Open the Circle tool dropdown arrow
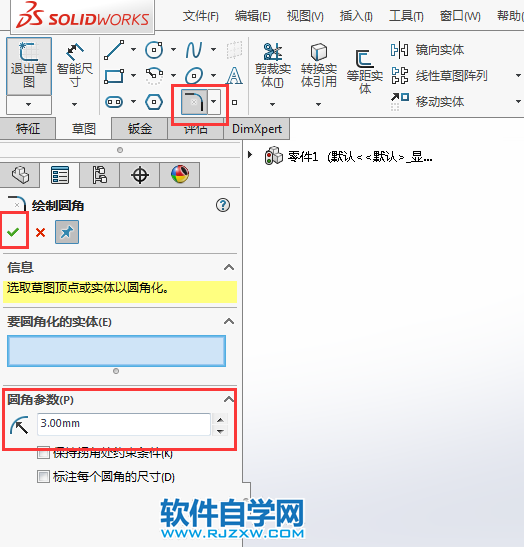 (173, 50)
